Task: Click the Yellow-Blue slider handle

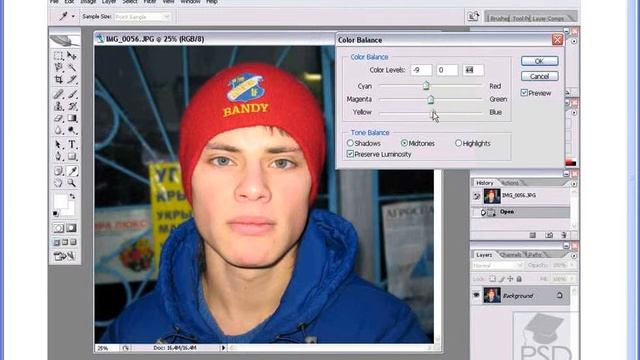Action: (x=433, y=113)
